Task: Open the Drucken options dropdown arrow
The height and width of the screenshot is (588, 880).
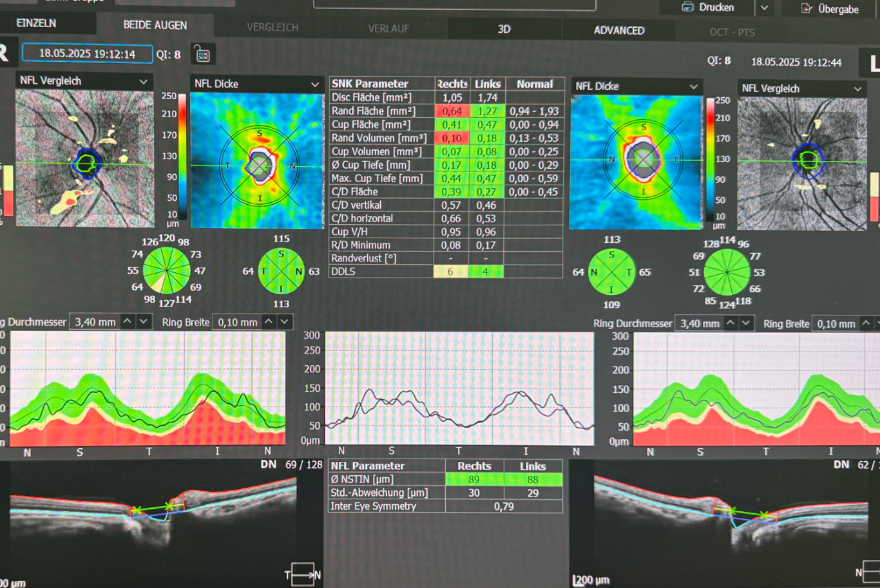Action: [x=764, y=8]
